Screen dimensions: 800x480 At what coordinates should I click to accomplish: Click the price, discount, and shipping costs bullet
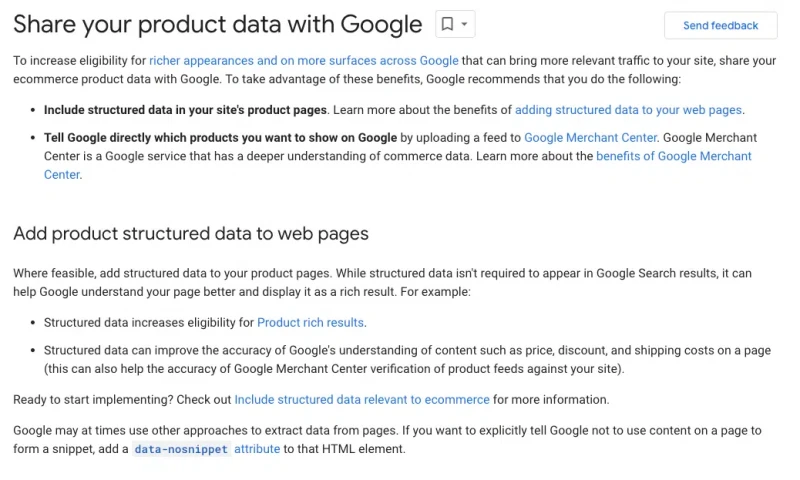point(407,360)
